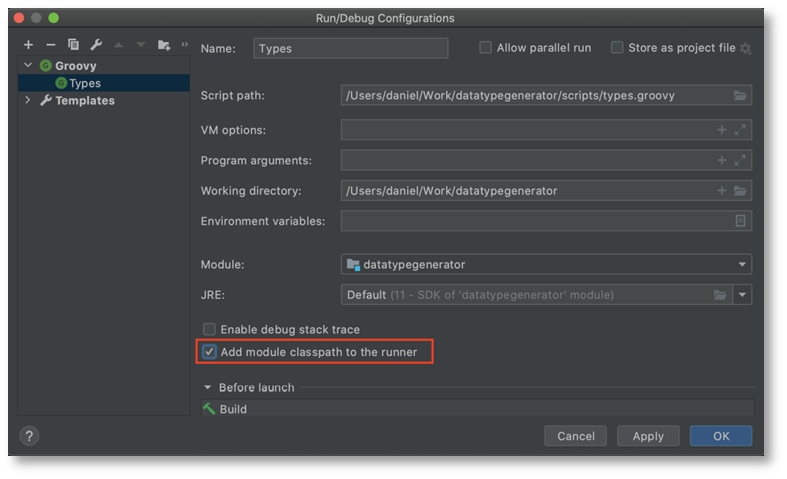Screen dimensions: 787x479
Task: Collapse the Before launch section
Action: [x=207, y=388]
